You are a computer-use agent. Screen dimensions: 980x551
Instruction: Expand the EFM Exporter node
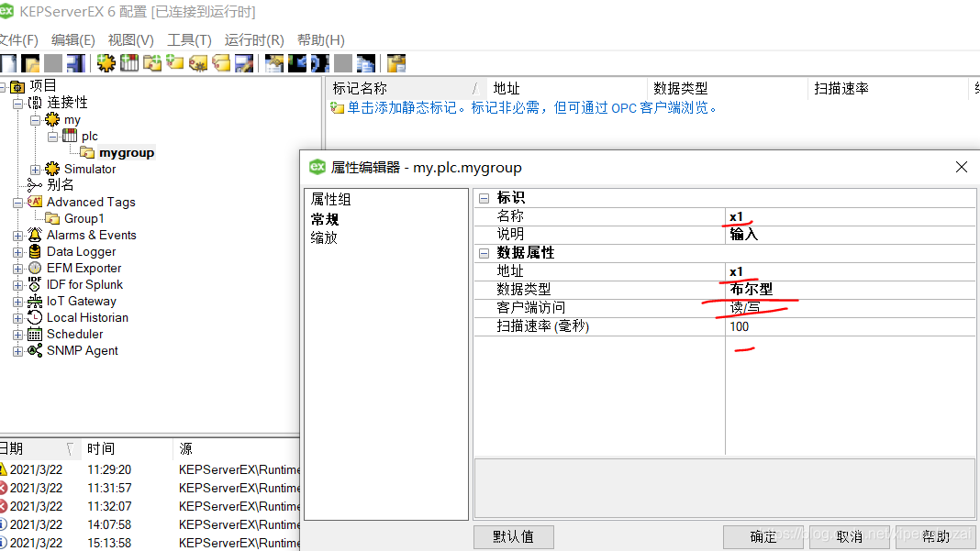click(x=18, y=269)
